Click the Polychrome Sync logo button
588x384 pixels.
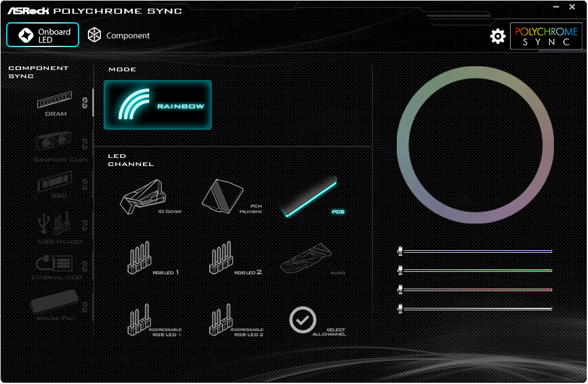pos(546,36)
